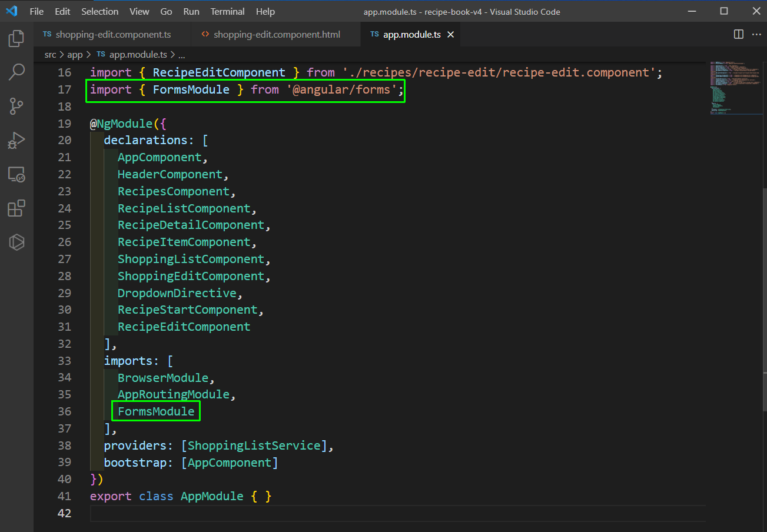Open the Source Control view

click(x=16, y=107)
